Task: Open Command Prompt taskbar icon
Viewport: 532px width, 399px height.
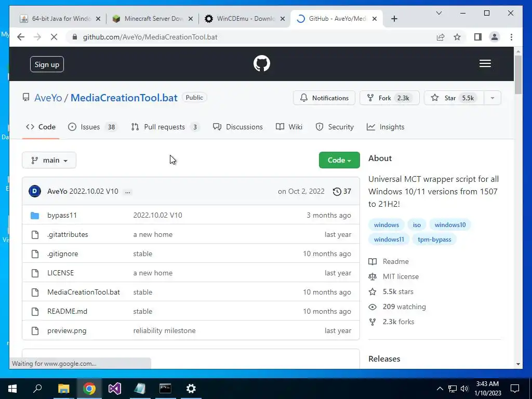Action: [x=165, y=389]
